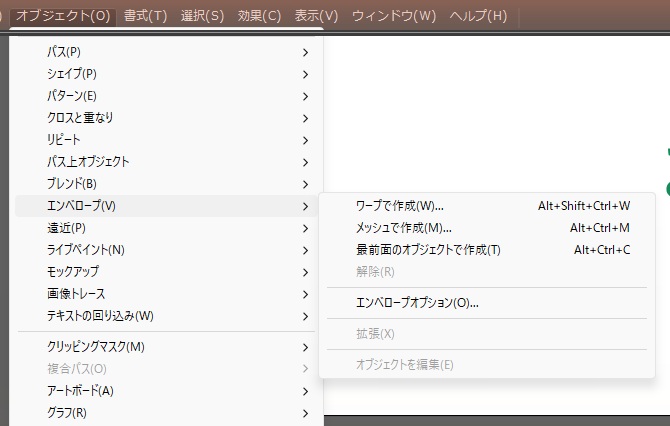Expand the テキストの回り込み(W) submenu

point(166,316)
